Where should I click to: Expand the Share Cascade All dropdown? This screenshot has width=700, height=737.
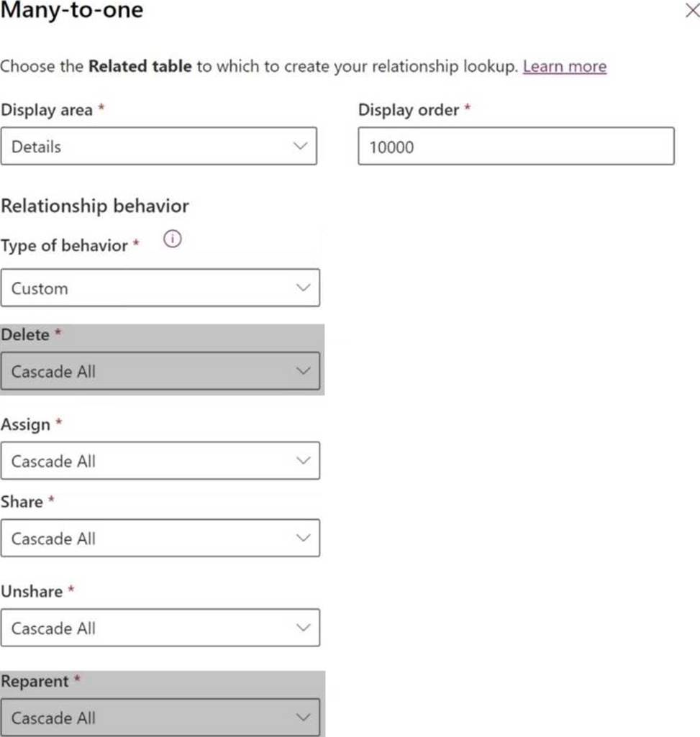click(x=160, y=538)
